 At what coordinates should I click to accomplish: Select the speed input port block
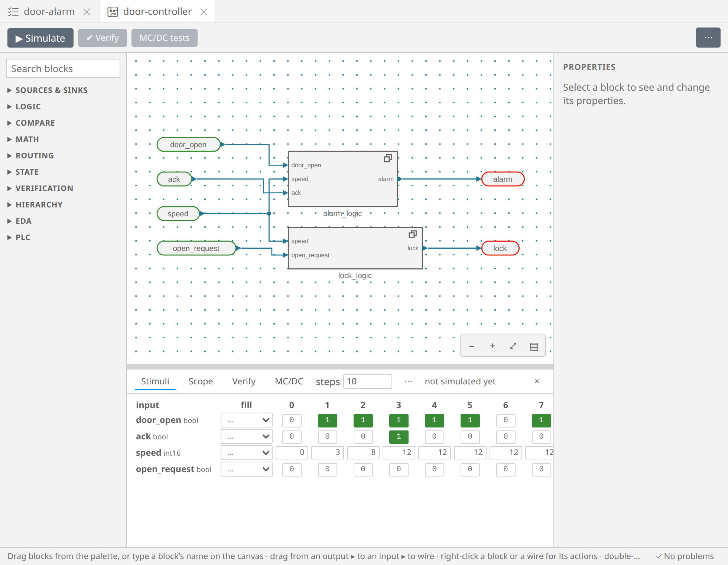tap(178, 214)
